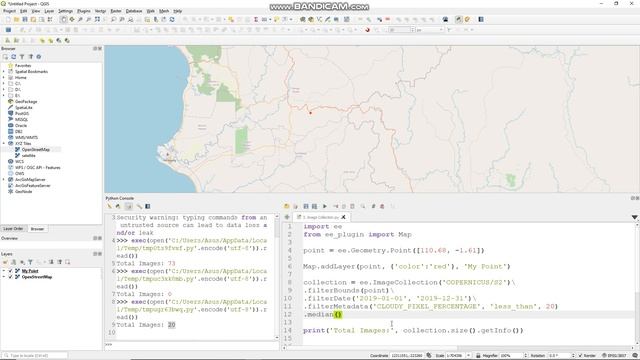Click Run Command in Python console
Image resolution: width=640 pixels, height=360 pixels.
[118, 207]
